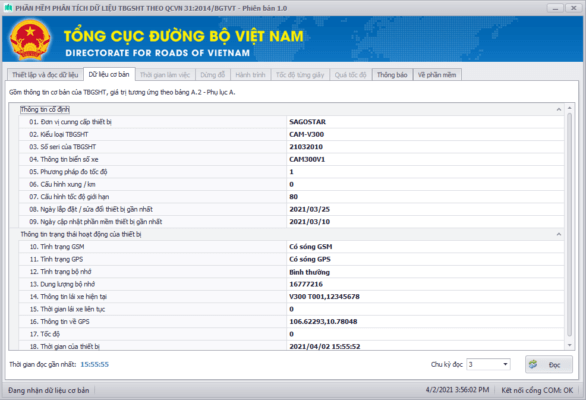
Task: Click the CAM300V1 plate value
Action: 307,159
